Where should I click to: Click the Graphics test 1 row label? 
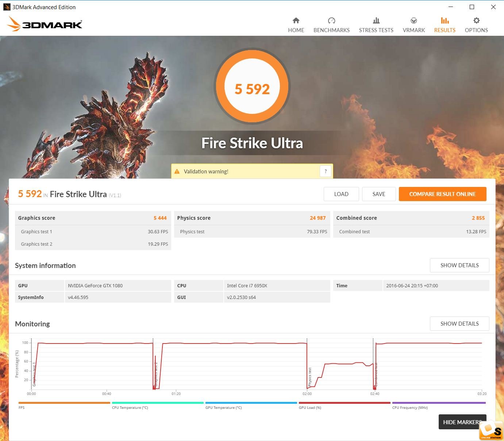pyautogui.click(x=36, y=232)
